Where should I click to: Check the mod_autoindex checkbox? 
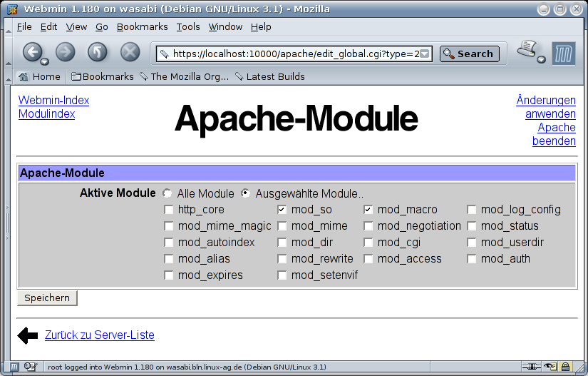[169, 243]
